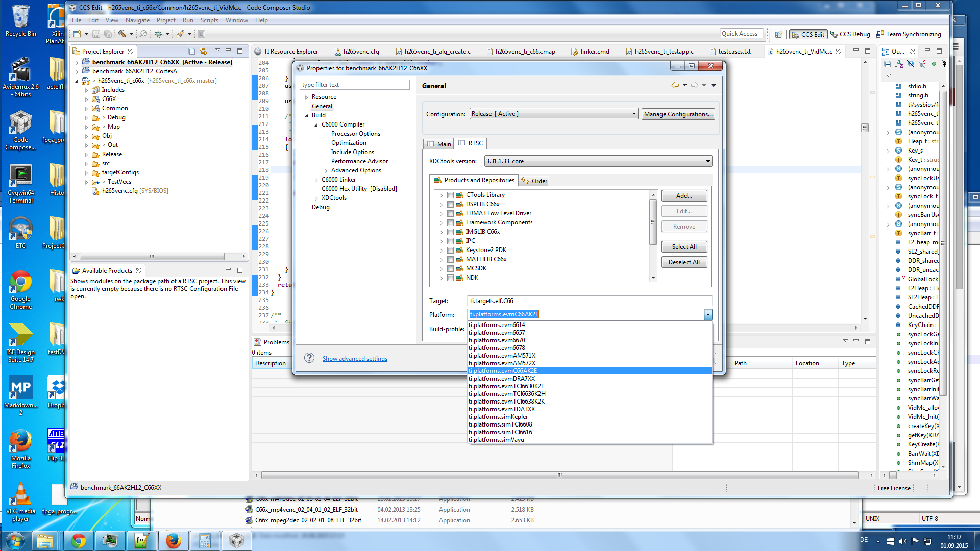Collapse all in Project Explorer
Viewport: 980px width, 551px height.
tap(192, 52)
